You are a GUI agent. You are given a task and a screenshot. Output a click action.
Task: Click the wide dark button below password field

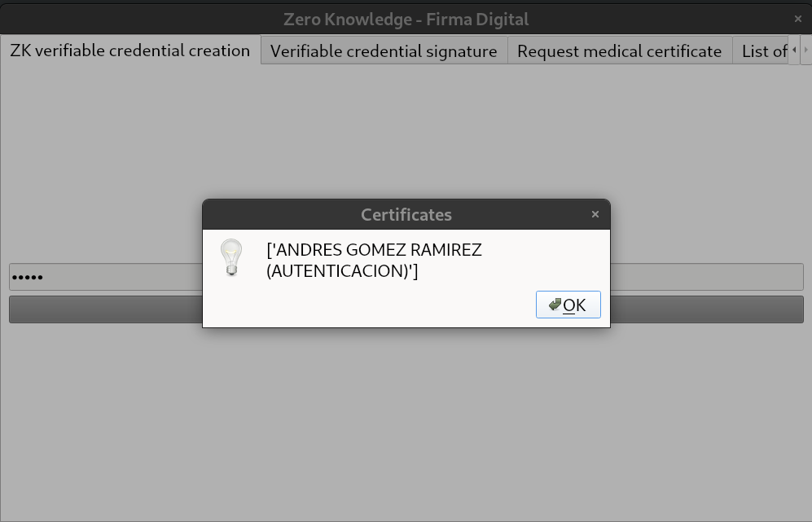pos(406,309)
